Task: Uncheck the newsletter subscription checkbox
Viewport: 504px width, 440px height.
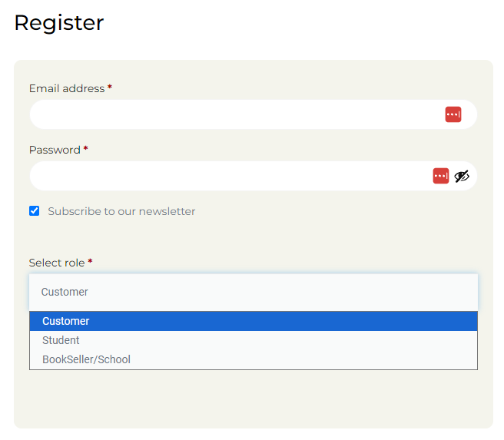Action: 34,211
